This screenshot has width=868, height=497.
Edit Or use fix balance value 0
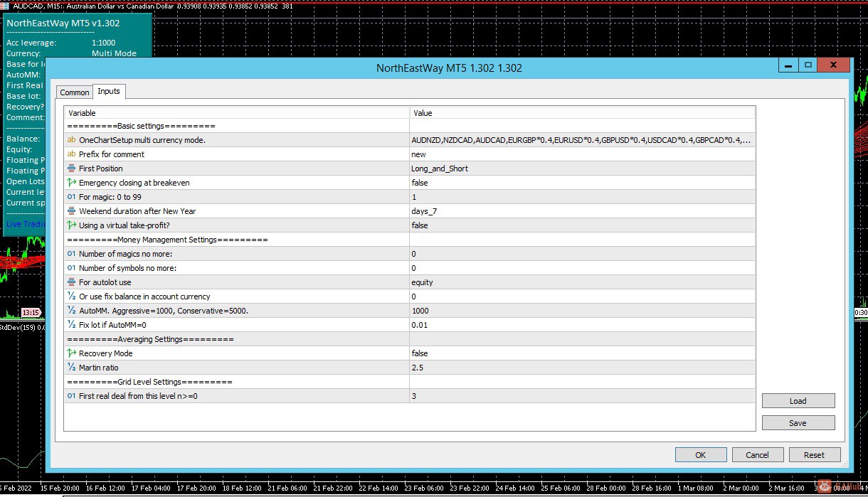point(582,296)
